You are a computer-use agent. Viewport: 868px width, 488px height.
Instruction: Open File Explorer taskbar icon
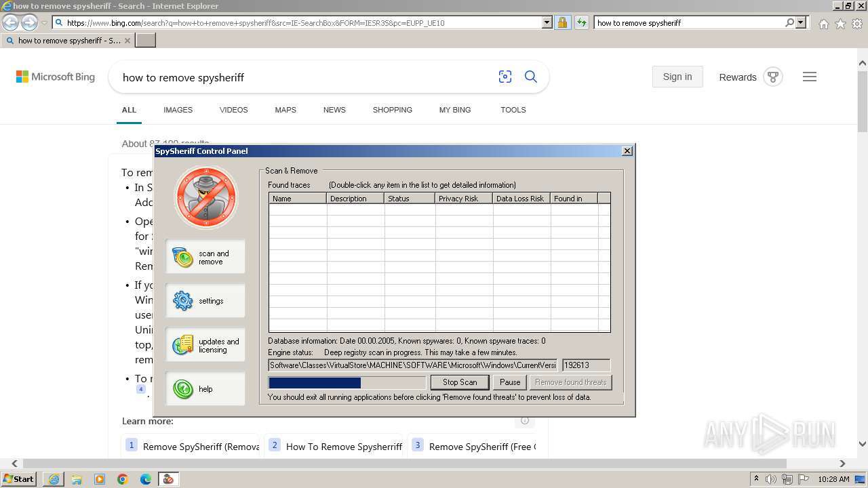(77, 479)
